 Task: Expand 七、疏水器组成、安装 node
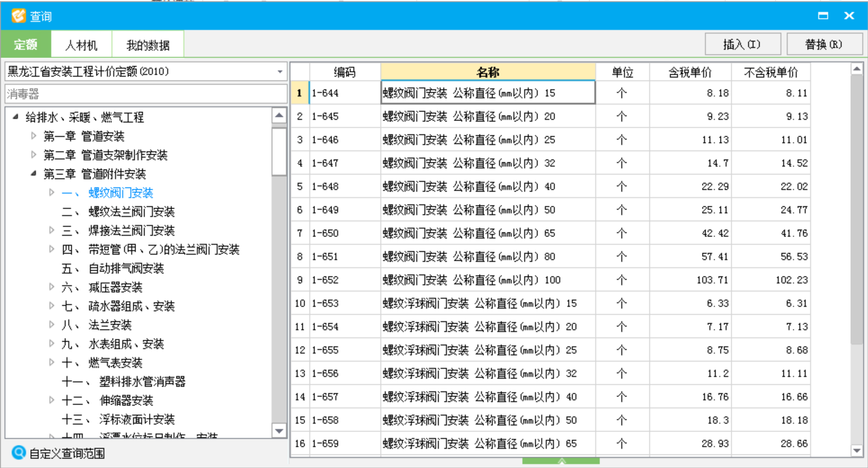52,306
